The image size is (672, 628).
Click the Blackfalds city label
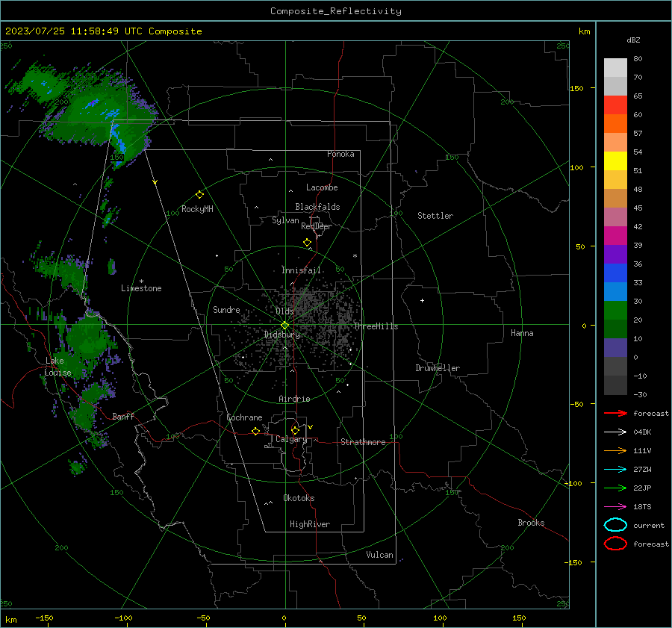[317, 207]
